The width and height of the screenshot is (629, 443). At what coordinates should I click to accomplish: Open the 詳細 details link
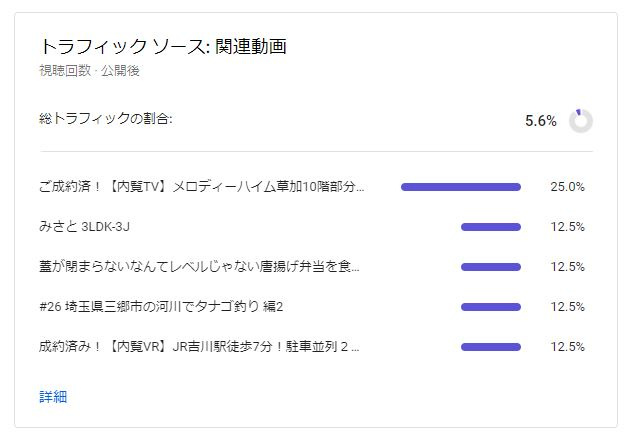(53, 396)
